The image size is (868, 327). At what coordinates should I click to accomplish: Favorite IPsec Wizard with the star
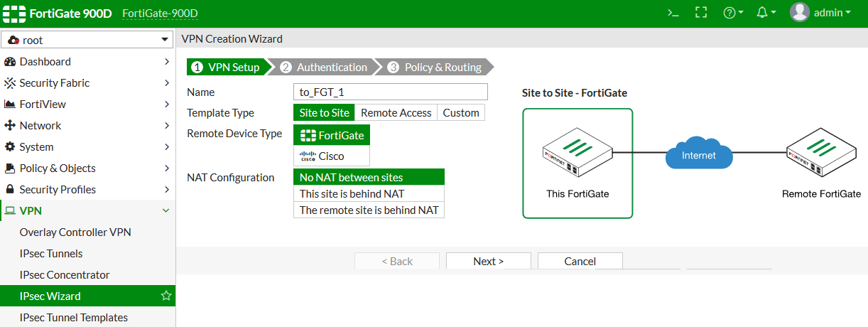point(166,296)
